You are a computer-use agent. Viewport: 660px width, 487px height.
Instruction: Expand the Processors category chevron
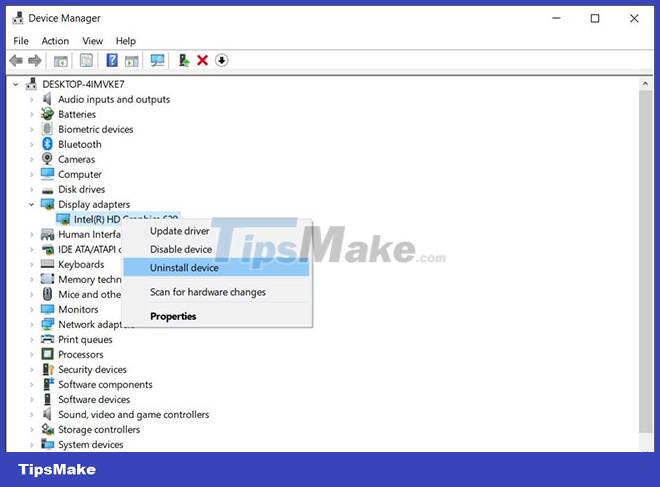pyautogui.click(x=32, y=354)
